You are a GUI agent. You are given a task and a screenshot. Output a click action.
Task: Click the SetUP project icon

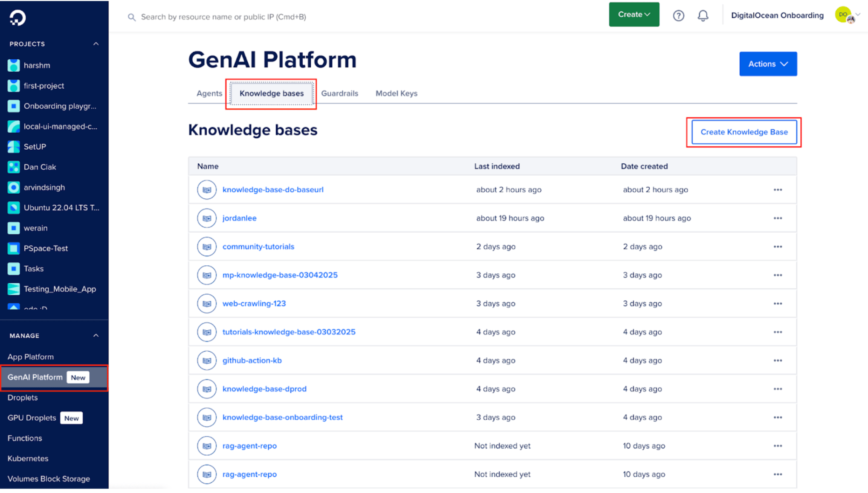14,147
